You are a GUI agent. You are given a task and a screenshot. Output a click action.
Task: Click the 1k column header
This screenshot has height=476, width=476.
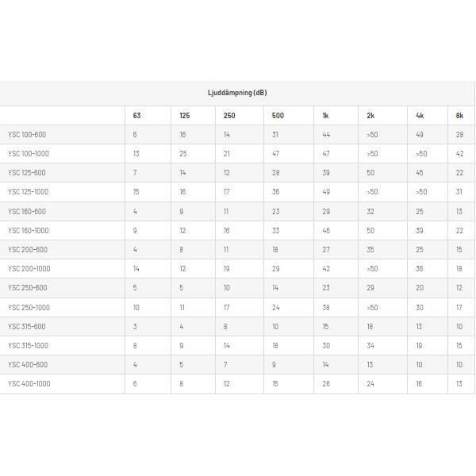coord(325,116)
